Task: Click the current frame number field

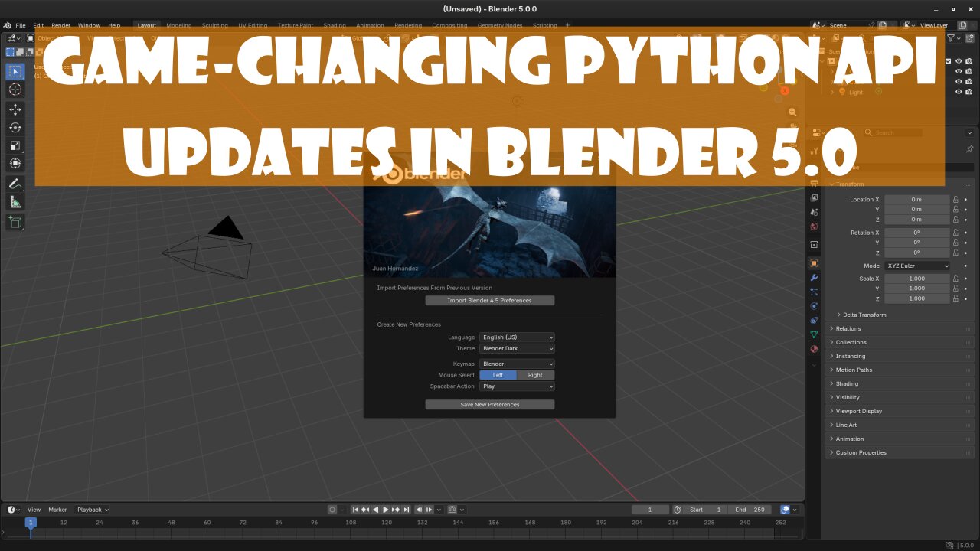Action: tap(650, 510)
